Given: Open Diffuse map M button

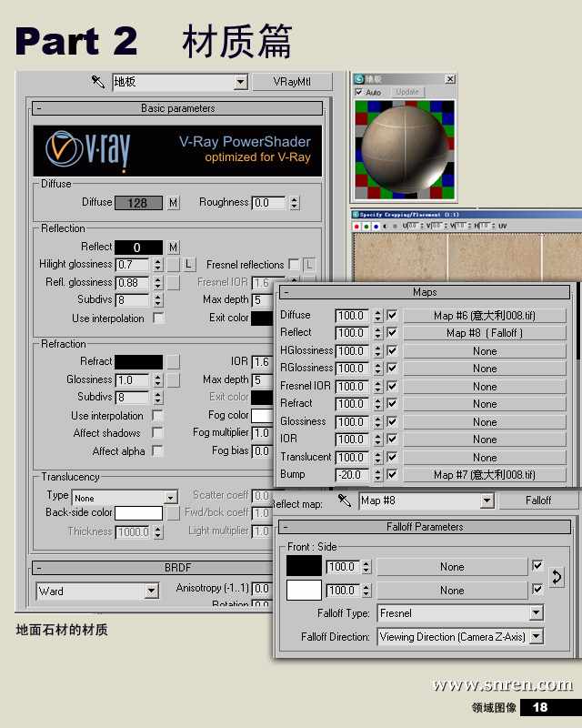Looking at the screenshot, I should [x=173, y=203].
